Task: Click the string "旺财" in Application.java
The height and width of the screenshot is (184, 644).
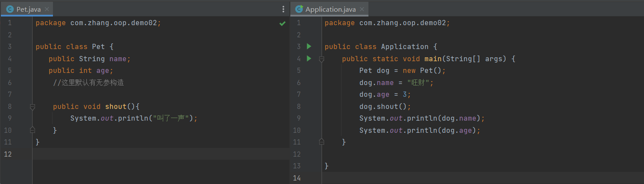Action: (418, 82)
